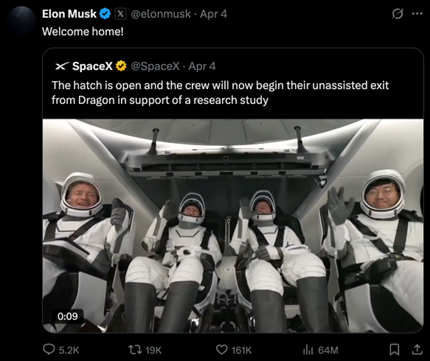This screenshot has height=361, width=430.
Task: Bookmark this post
Action: coord(394,349)
